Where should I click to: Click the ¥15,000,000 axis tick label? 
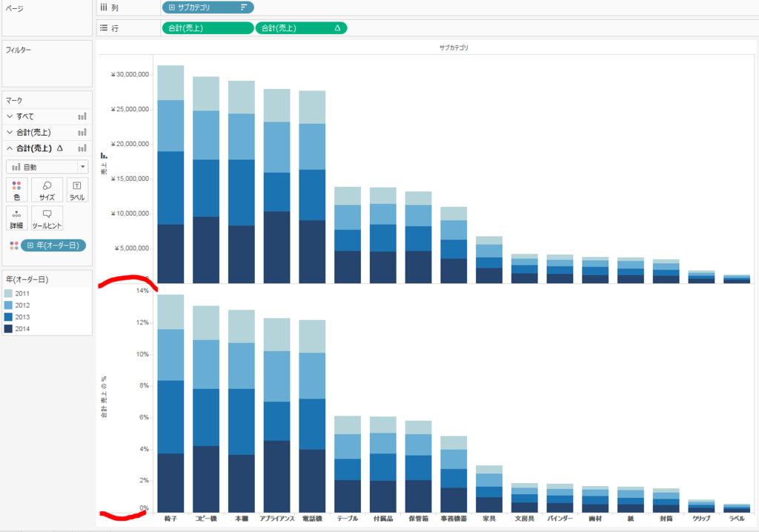(130, 179)
